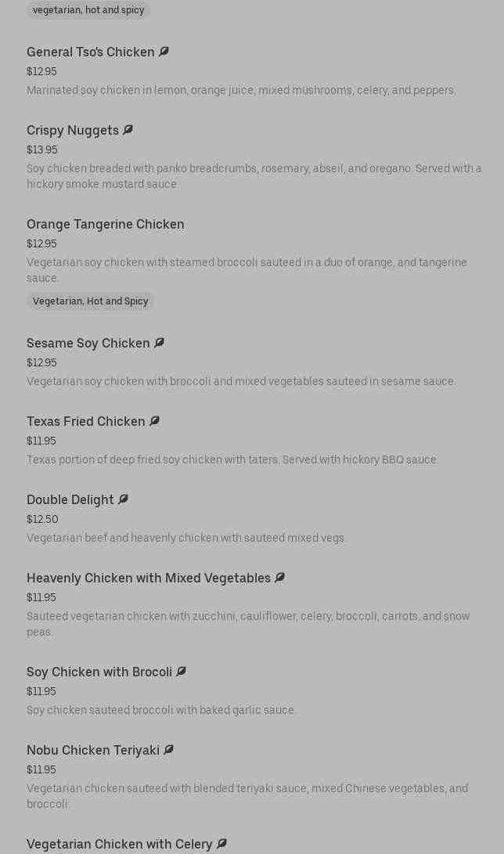Open the Crispy Nuggets item

coord(73,130)
